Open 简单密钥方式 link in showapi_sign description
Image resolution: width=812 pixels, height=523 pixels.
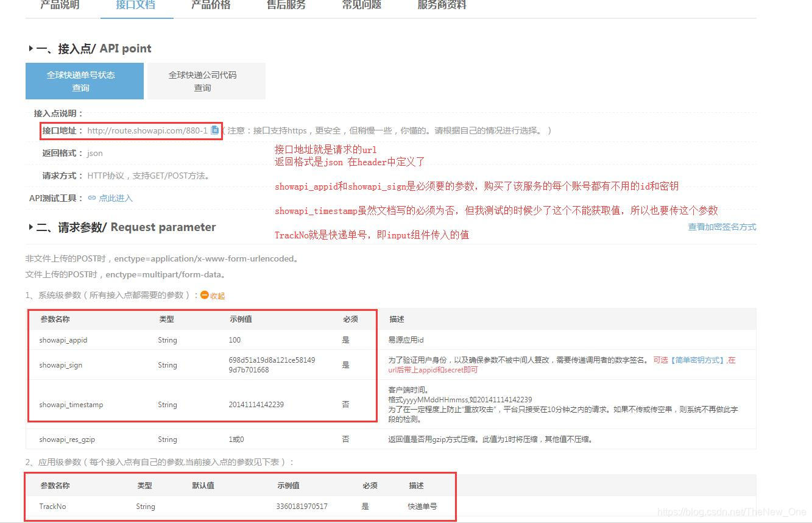coord(697,360)
